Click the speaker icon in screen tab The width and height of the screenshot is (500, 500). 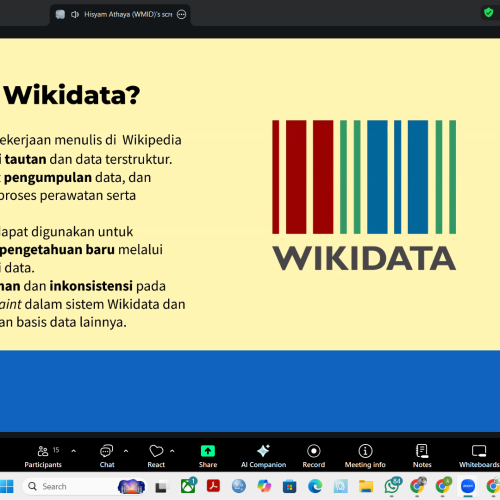tap(75, 14)
